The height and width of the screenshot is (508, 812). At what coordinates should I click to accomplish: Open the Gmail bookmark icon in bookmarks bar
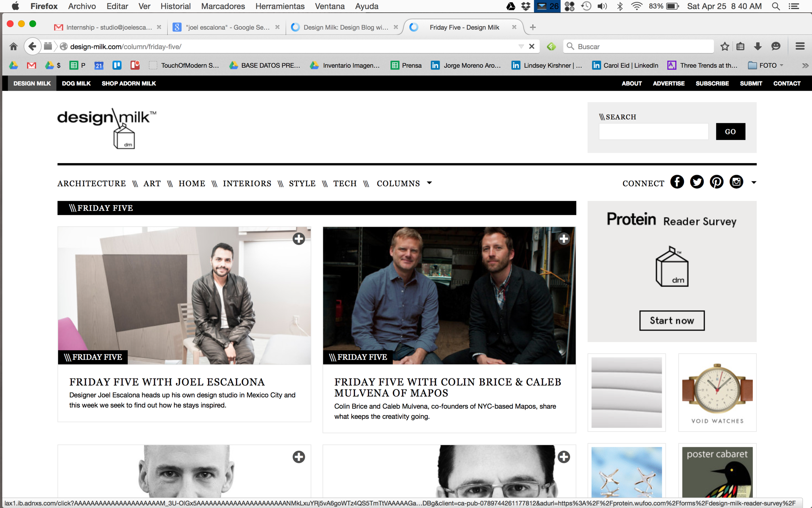pos(32,65)
